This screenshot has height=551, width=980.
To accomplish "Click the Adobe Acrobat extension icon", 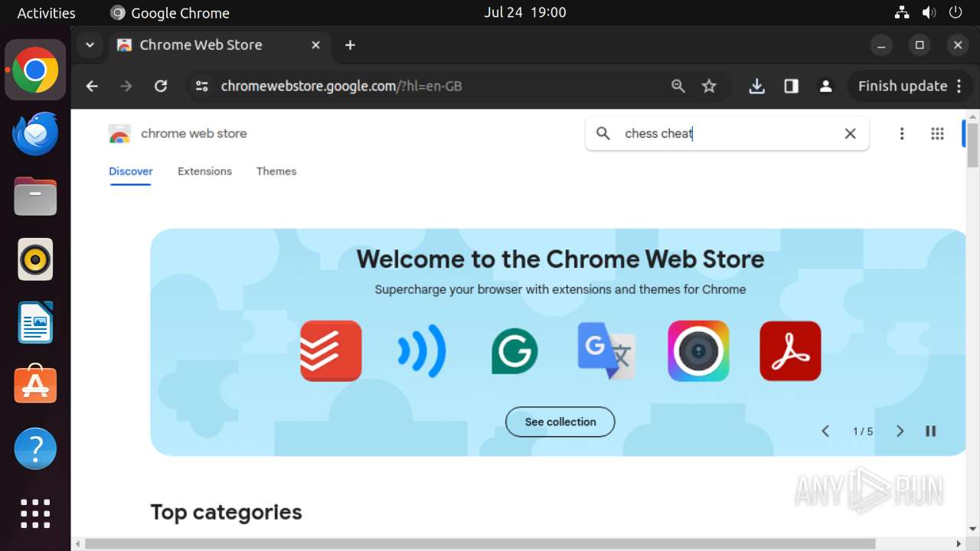I will [790, 350].
